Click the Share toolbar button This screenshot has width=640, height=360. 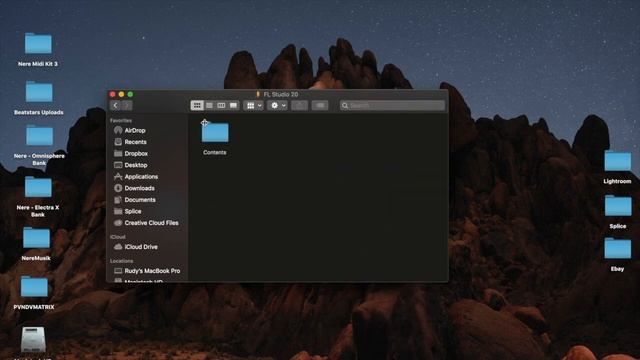299,105
